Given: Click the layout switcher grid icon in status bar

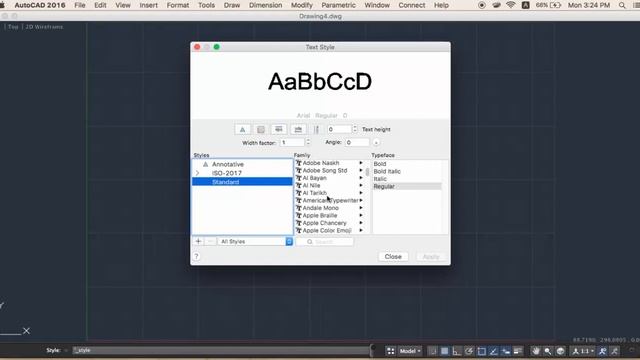Looking at the screenshot, I should click(x=390, y=351).
